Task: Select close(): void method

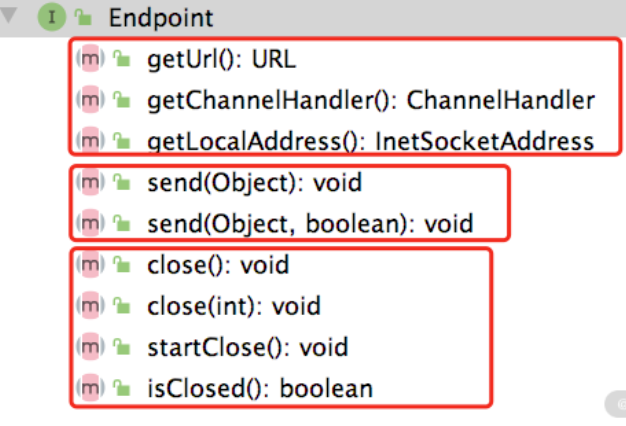Action: point(218,268)
